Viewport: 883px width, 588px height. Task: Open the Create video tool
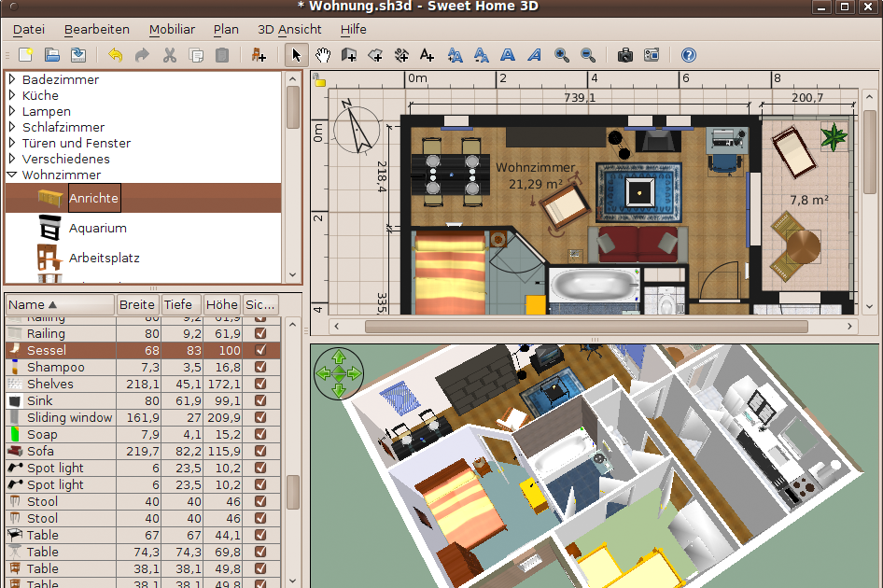coord(653,55)
